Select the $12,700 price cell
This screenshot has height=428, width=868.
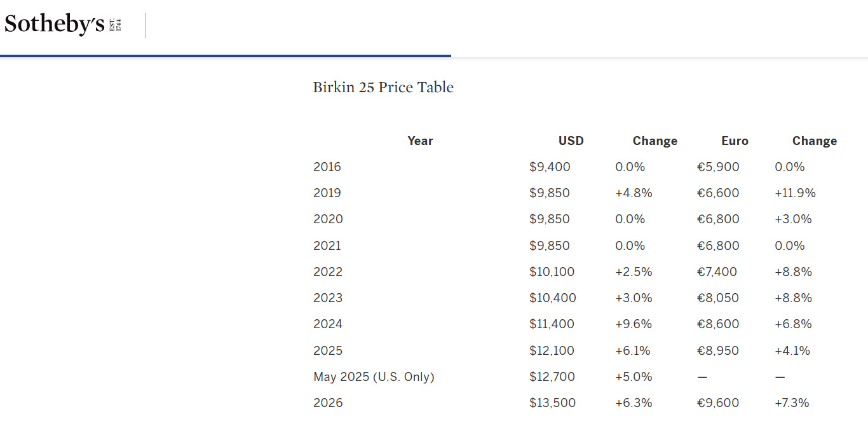pyautogui.click(x=552, y=377)
